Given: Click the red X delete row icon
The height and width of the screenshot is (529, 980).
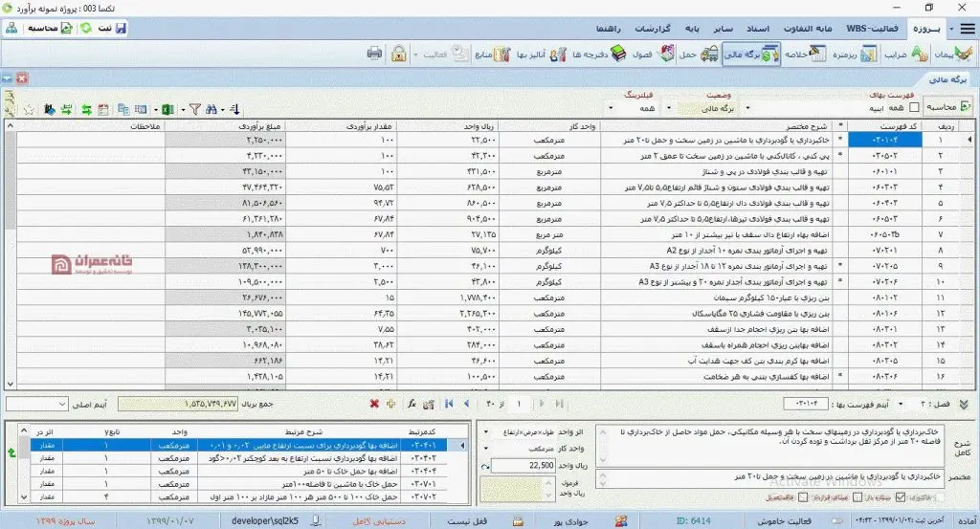Looking at the screenshot, I should pos(374,404).
